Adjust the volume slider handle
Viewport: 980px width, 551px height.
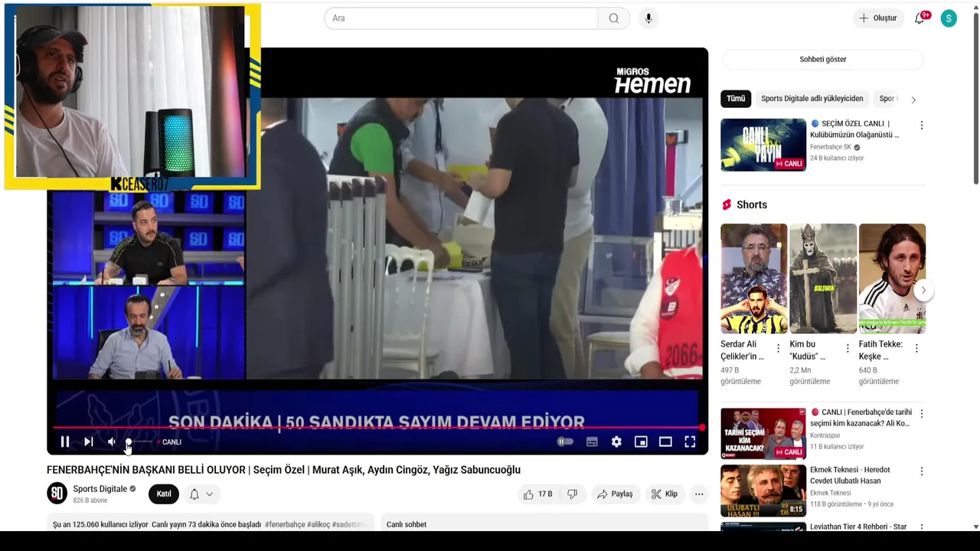tap(129, 442)
